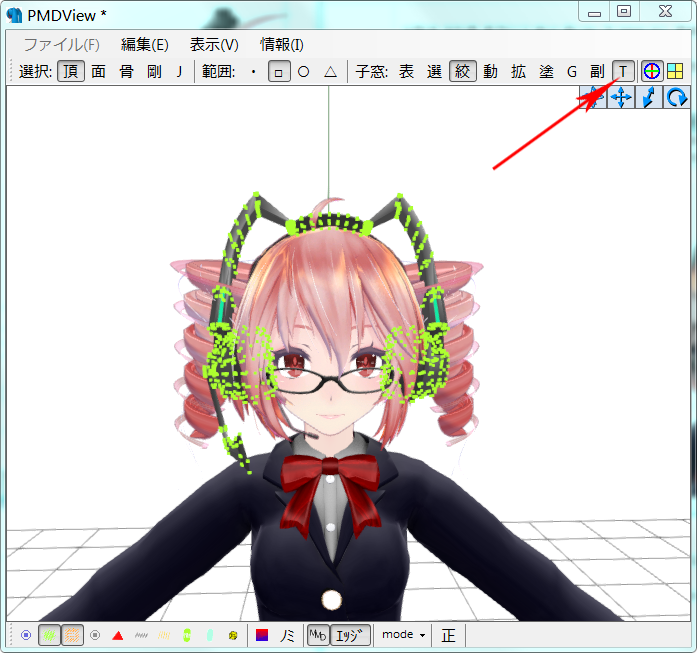
Task: Toggle the 絞 filter sub-window
Action: pyautogui.click(x=462, y=72)
